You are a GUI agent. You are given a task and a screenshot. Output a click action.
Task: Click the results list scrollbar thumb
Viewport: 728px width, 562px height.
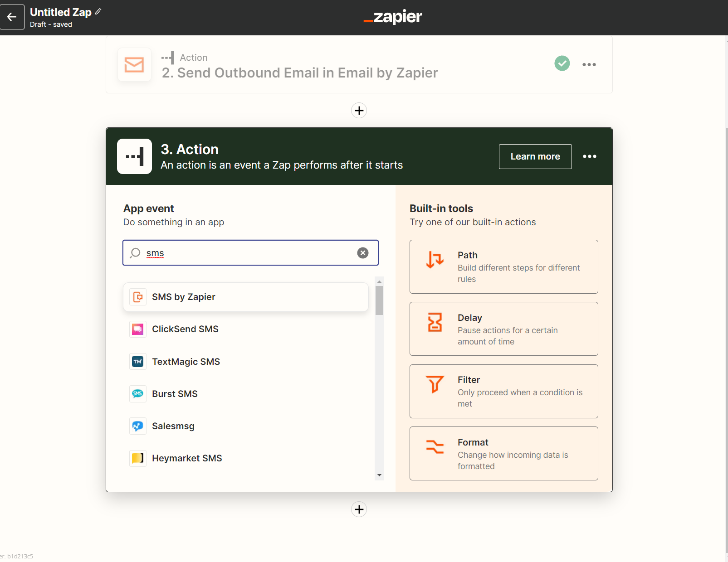tap(380, 300)
